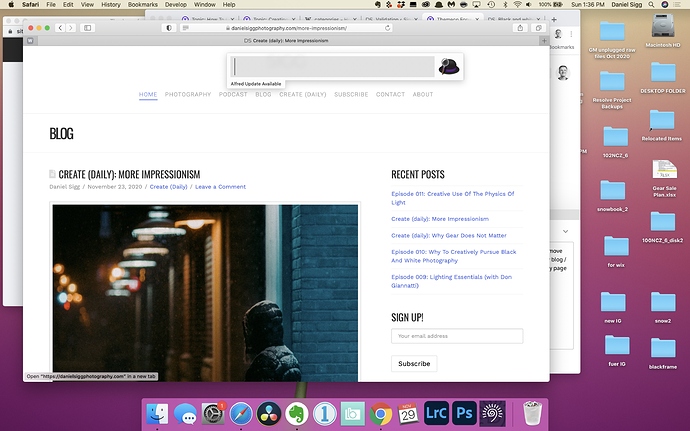Open Safari compass icon in the Dock

point(241,414)
